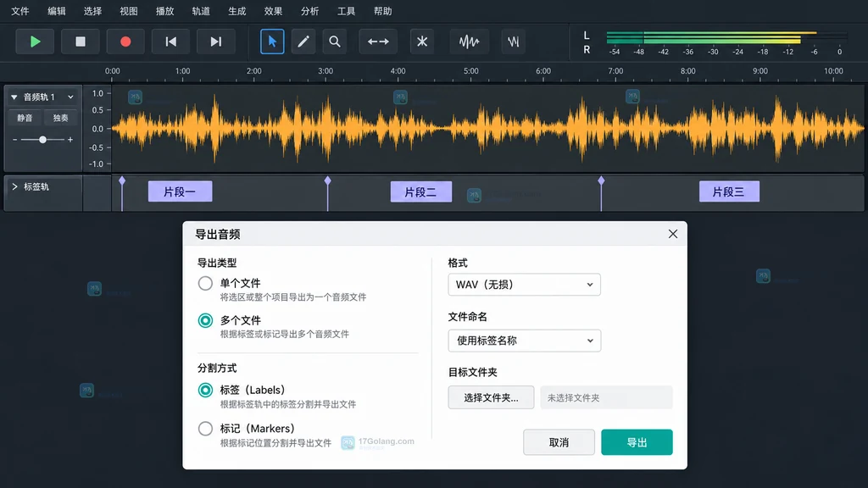This screenshot has height=488, width=868.
Task: Start playback with the green Play button
Action: click(35, 42)
